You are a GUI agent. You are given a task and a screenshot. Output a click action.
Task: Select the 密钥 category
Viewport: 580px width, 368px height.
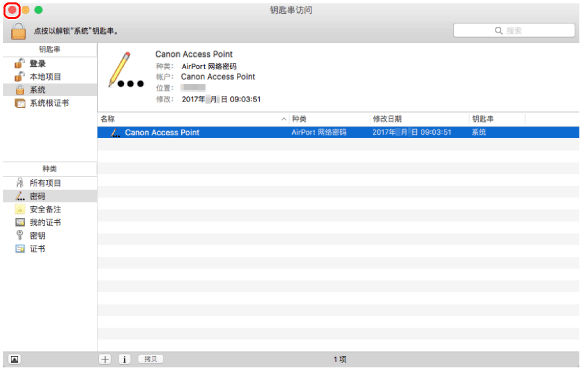[x=50, y=236]
